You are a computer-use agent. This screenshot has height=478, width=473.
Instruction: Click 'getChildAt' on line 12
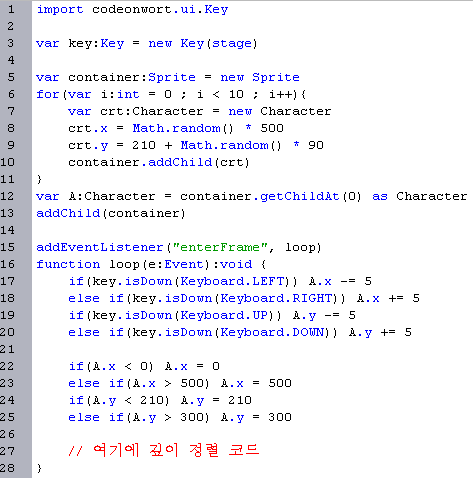click(x=300, y=196)
